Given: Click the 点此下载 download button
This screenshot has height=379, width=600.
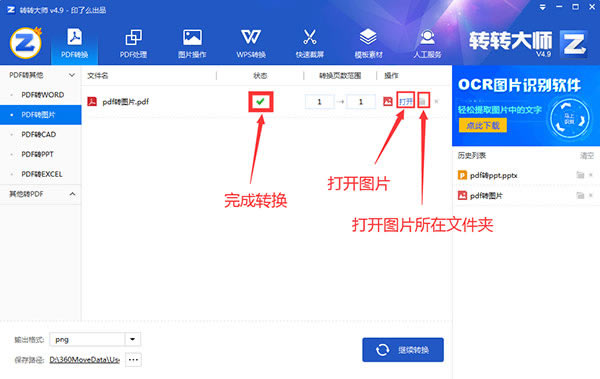Looking at the screenshot, I should tap(483, 125).
